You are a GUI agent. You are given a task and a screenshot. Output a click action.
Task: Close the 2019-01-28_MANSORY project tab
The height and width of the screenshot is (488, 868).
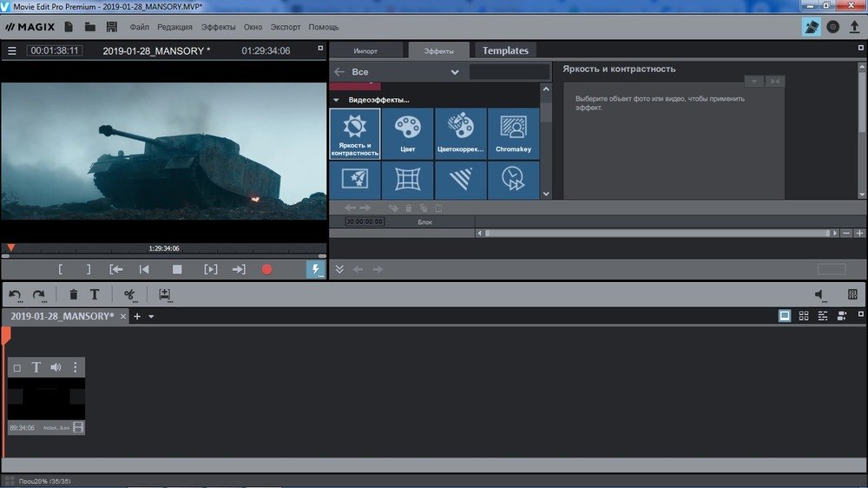pyautogui.click(x=123, y=316)
